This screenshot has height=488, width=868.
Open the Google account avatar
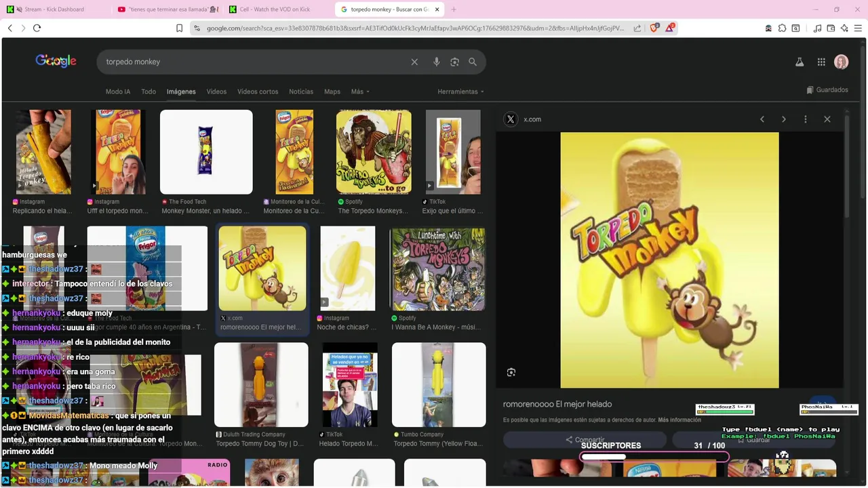[x=842, y=62]
